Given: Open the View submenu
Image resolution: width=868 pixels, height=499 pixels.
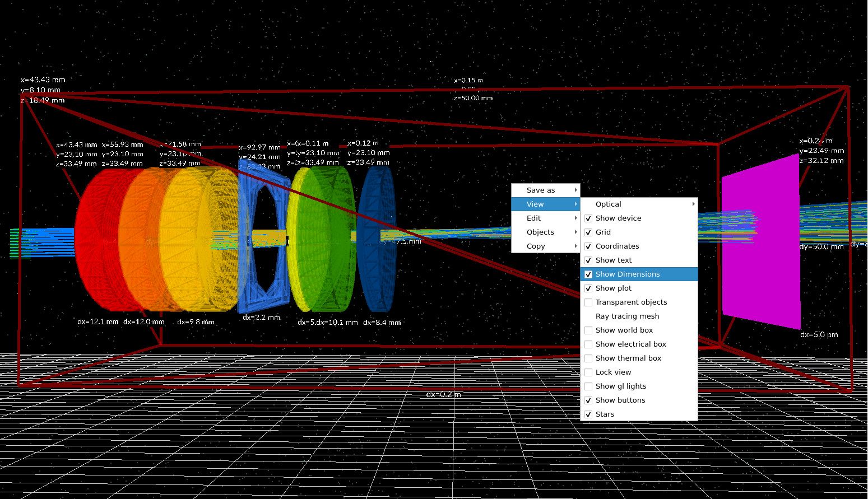Looking at the screenshot, I should tap(535, 204).
